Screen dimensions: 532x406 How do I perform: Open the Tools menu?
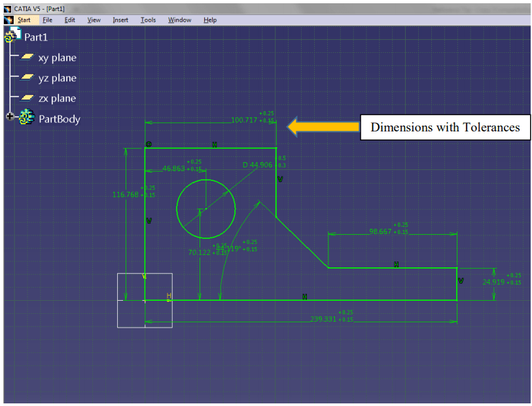click(x=148, y=20)
